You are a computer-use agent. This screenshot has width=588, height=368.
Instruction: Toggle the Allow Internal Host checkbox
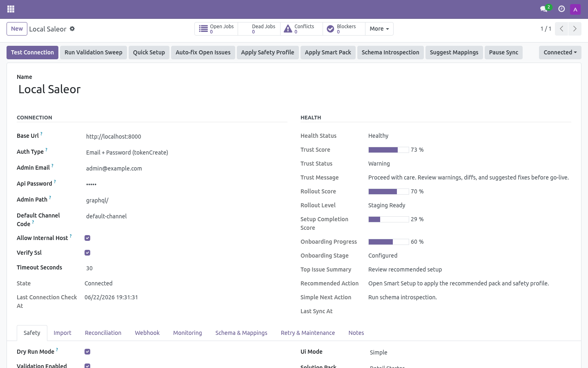pyautogui.click(x=87, y=238)
